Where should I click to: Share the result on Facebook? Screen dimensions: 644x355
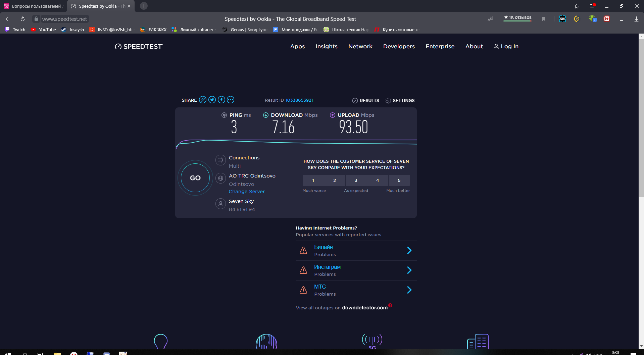pos(221,100)
